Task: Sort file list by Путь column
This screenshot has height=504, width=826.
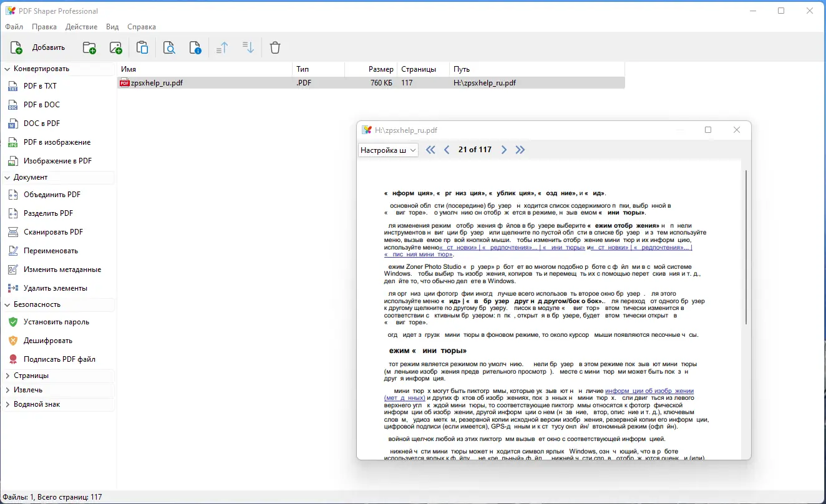Action: pos(537,69)
